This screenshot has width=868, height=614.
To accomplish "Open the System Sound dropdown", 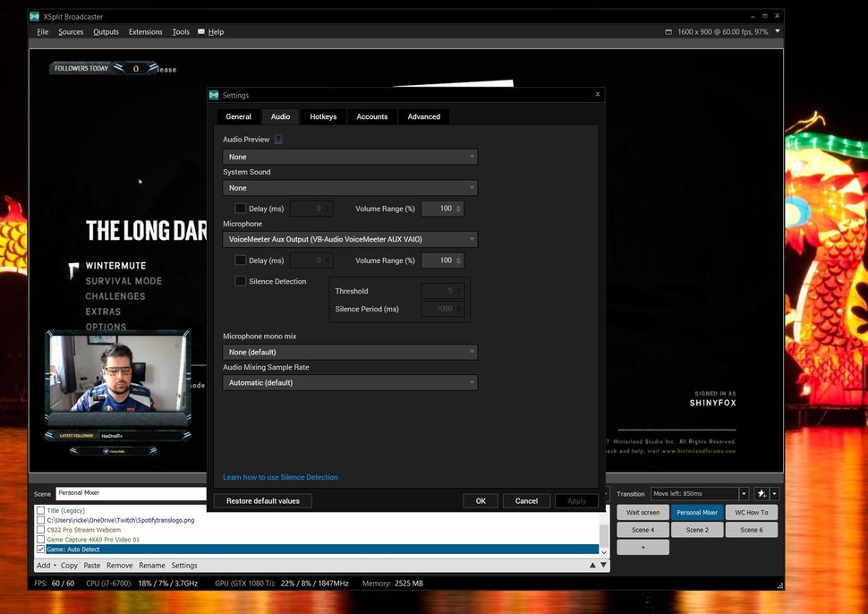I will 349,187.
